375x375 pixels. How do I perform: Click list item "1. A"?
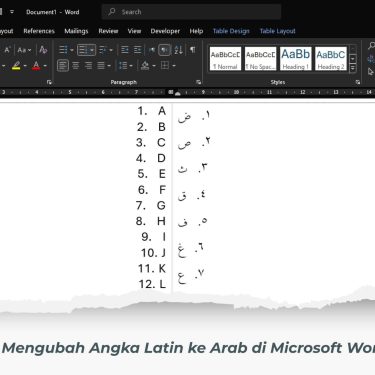pos(152,111)
